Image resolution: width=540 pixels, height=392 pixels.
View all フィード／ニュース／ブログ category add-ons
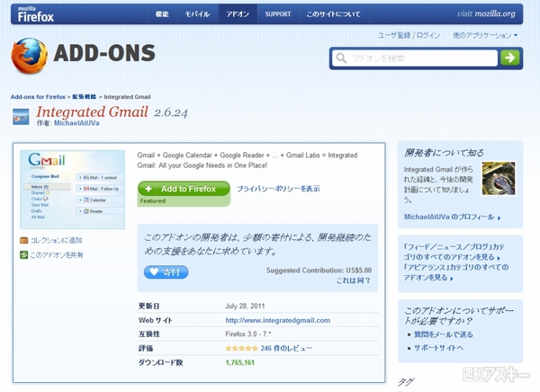point(454,252)
